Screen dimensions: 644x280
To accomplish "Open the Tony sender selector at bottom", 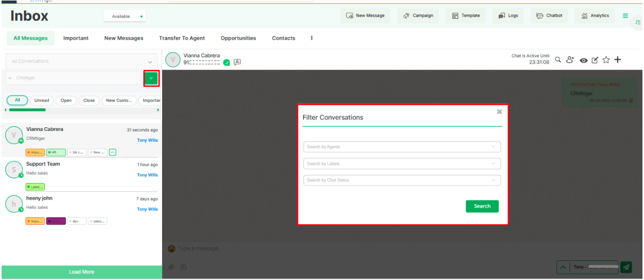I will pos(593,267).
